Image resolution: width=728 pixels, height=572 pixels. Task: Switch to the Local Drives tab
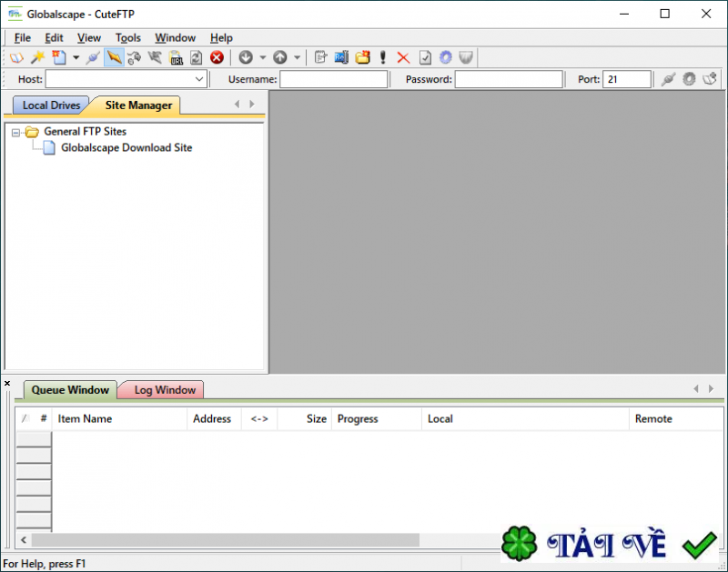point(51,105)
